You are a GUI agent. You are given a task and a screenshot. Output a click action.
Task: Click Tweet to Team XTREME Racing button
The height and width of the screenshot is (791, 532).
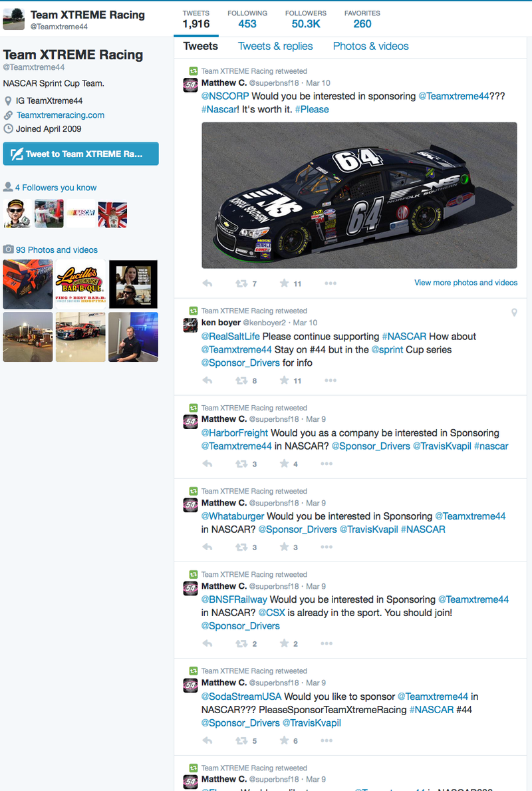click(80, 154)
